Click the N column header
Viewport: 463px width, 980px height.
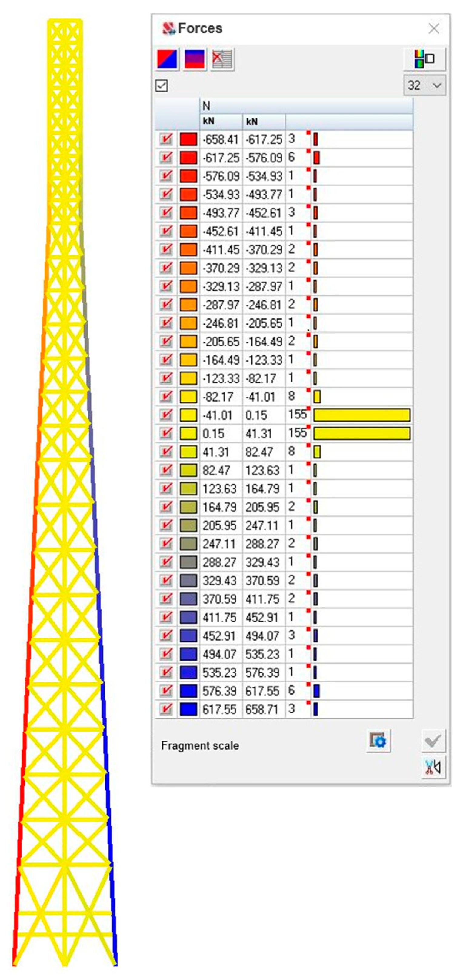[x=207, y=106]
